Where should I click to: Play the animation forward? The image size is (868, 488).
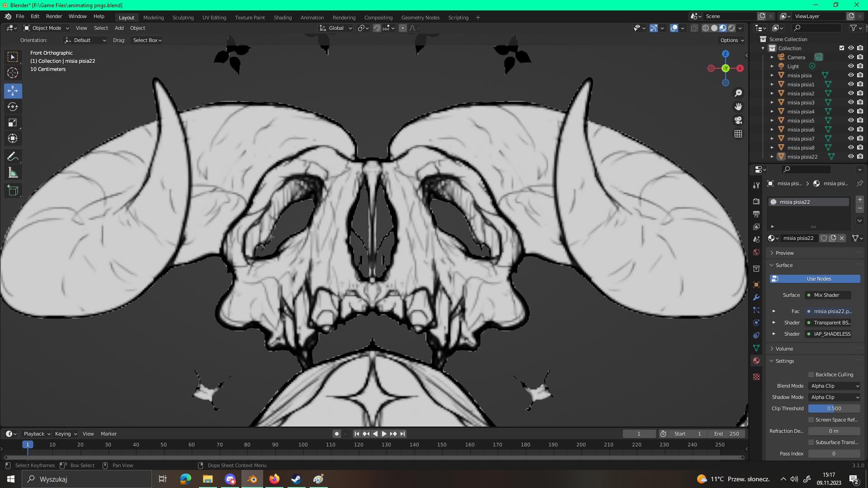tap(384, 434)
